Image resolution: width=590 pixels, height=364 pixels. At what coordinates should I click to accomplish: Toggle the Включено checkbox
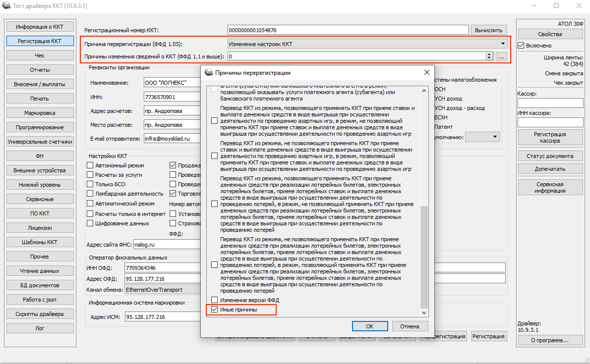click(521, 46)
